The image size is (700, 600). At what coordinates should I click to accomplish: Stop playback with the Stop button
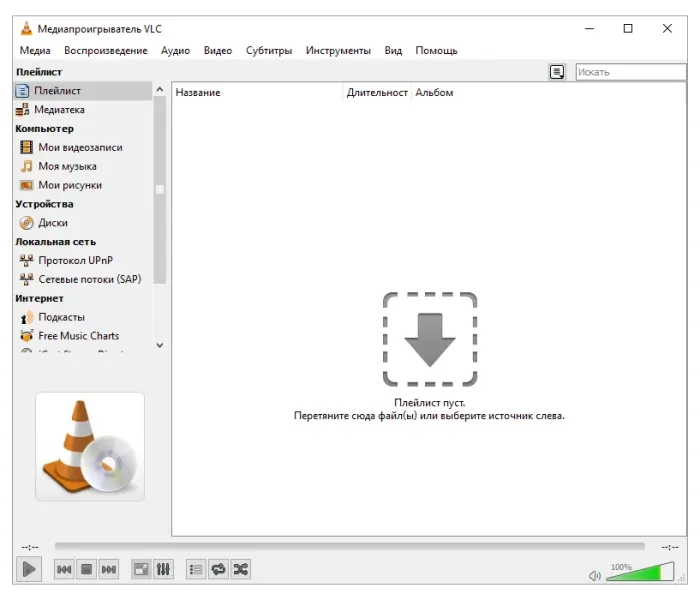[87, 569]
